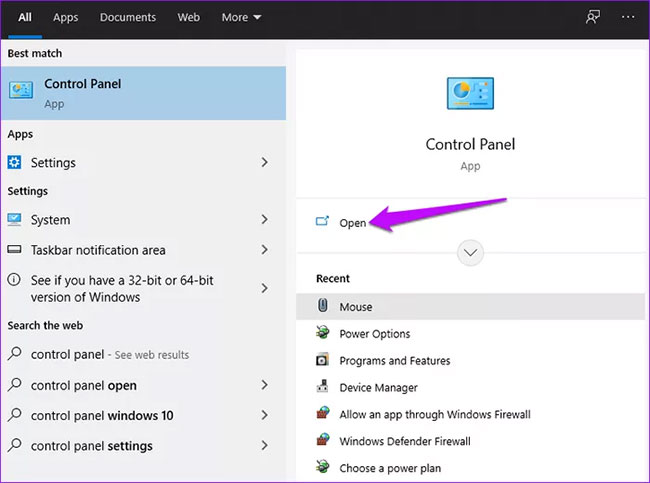Switch to the Documents tab
Image resolution: width=650 pixels, height=483 pixels.
(128, 17)
